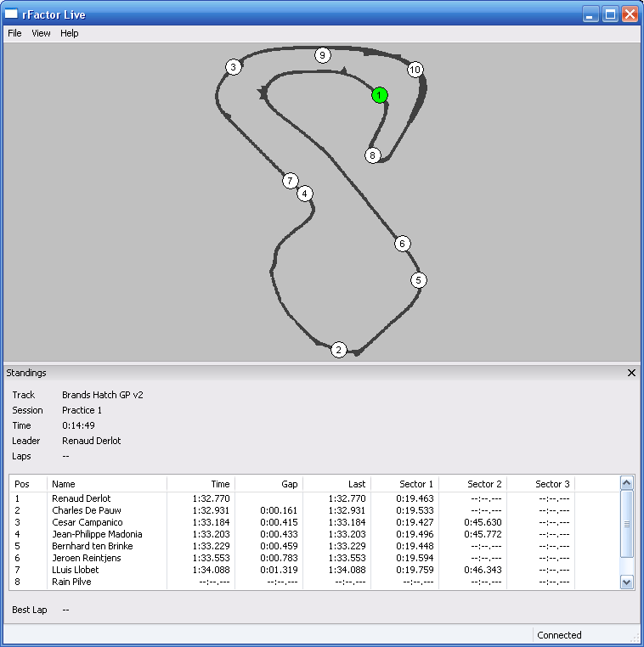Select car marker 5 on the track
Viewport: 644px width, 647px height.
pyautogui.click(x=418, y=280)
